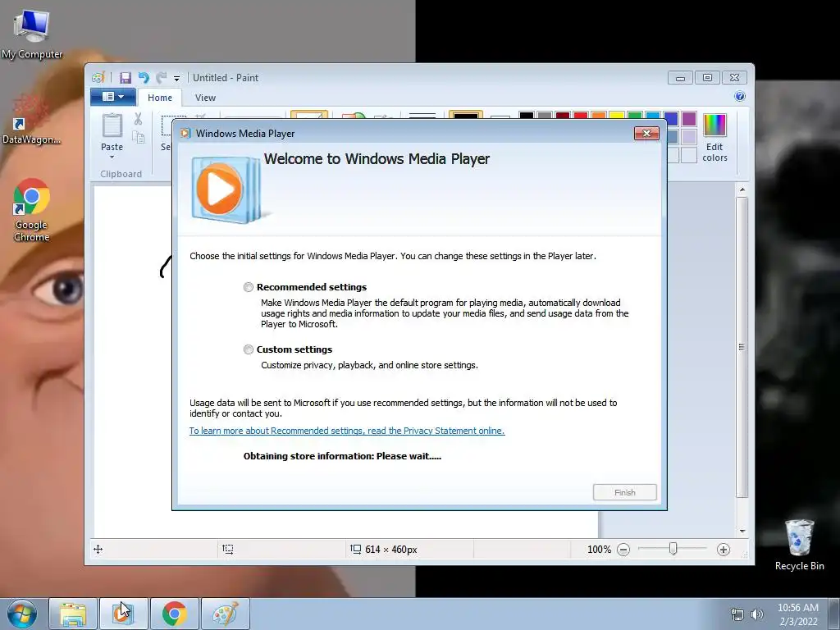Switch to the View ribbon tab
840x630 pixels.
[205, 98]
